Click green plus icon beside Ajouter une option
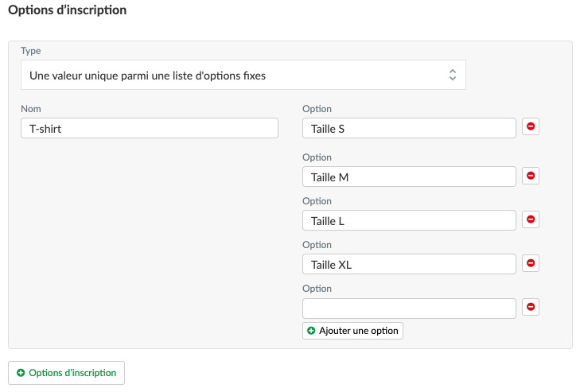Screen dimensions: 584x392 311,331
